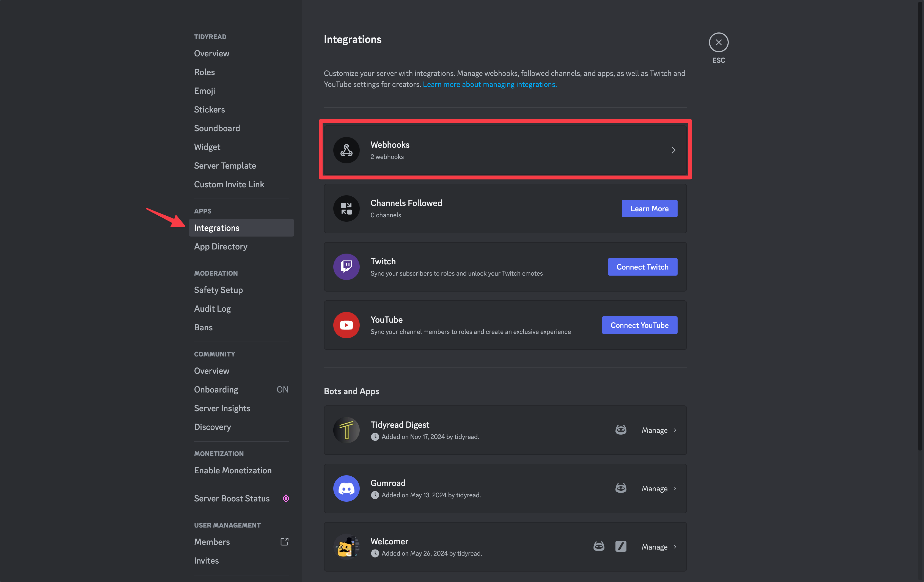
Task: Click the Webhooks icon
Action: [x=346, y=150]
